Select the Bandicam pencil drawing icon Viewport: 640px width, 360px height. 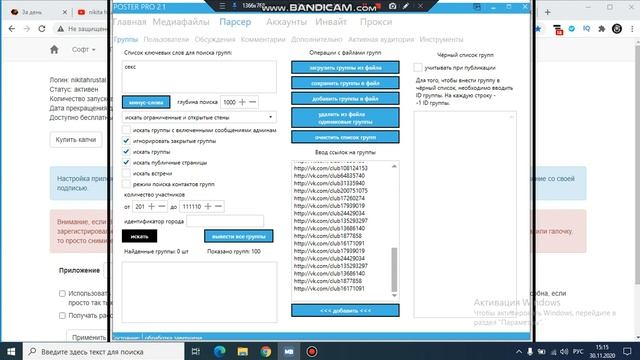(x=406, y=6)
